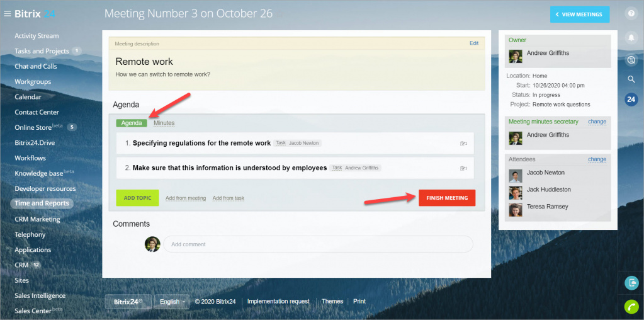Click the Add from task link
Image resolution: width=644 pixels, height=320 pixels.
point(229,198)
